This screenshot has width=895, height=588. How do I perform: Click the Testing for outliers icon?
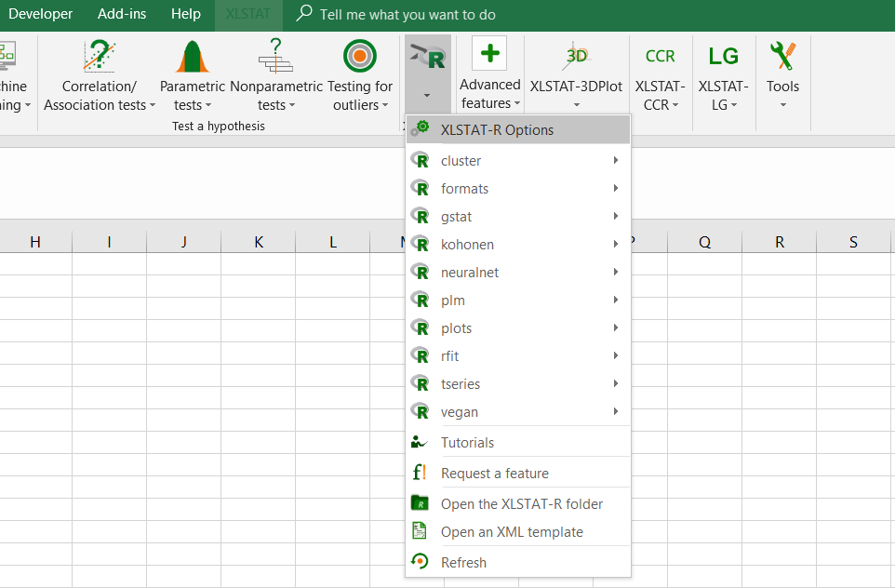pyautogui.click(x=359, y=57)
